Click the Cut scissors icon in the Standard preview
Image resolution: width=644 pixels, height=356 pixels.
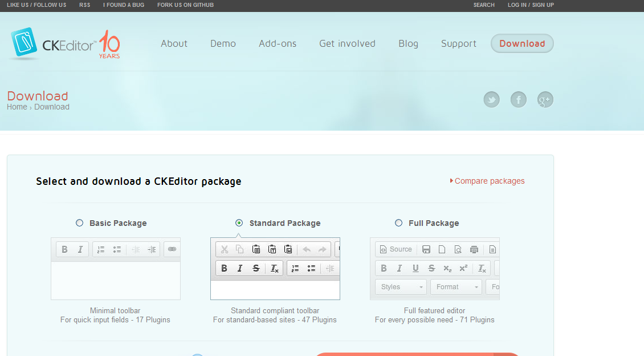(x=224, y=249)
